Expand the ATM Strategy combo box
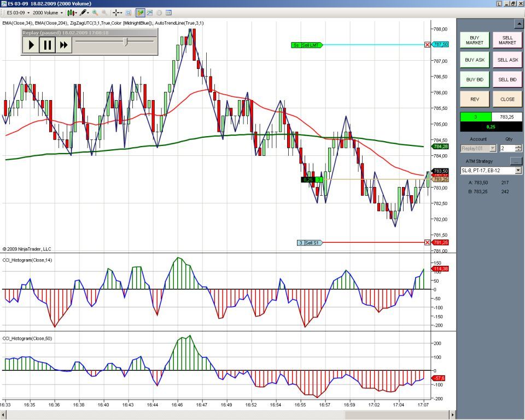Image resolution: width=525 pixels, height=420 pixels. coord(518,171)
